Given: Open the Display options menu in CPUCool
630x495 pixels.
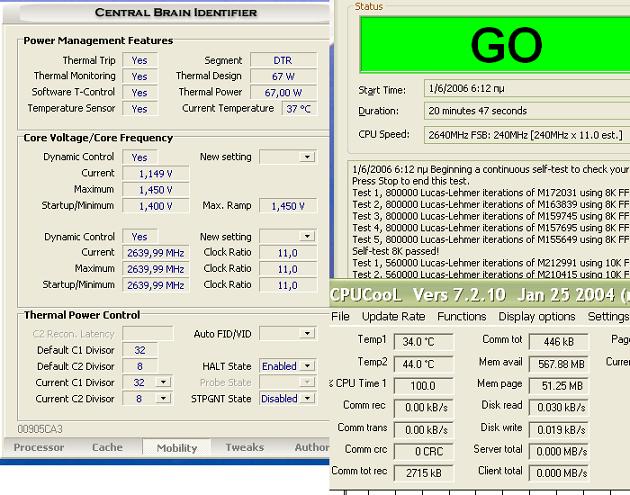Looking at the screenshot, I should tap(537, 317).
